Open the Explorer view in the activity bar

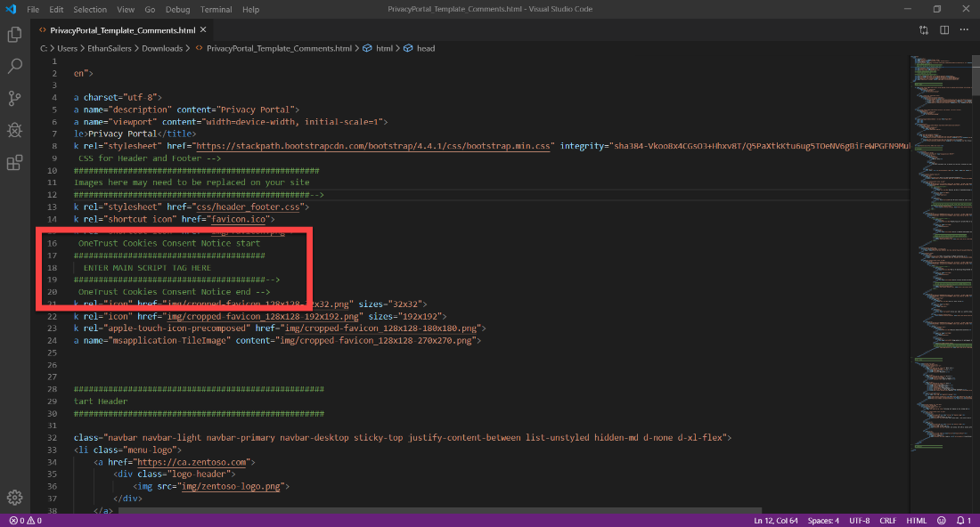[13, 34]
